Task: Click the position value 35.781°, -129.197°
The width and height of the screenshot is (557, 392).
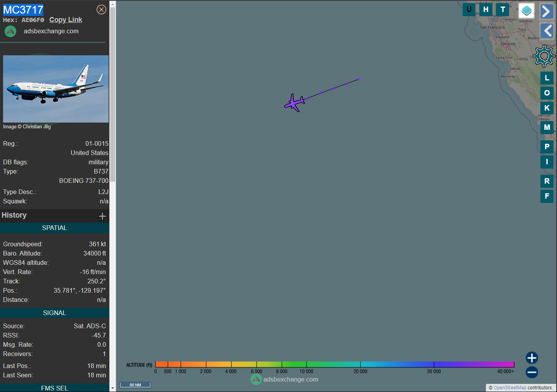Action: coord(80,291)
